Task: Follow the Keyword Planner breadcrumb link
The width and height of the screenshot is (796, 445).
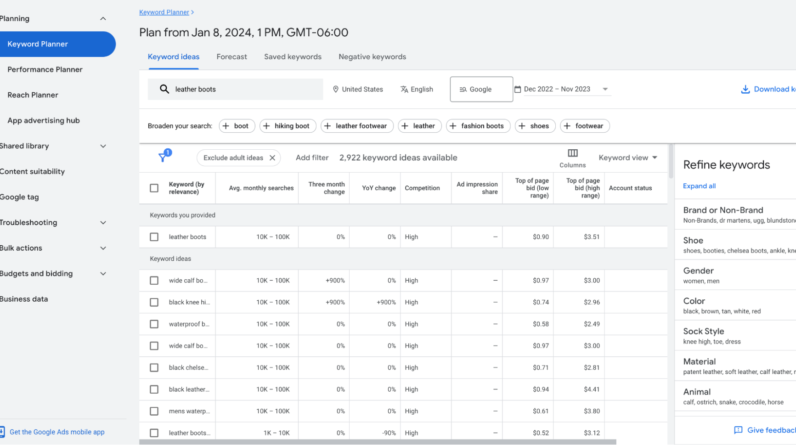Action: click(164, 12)
